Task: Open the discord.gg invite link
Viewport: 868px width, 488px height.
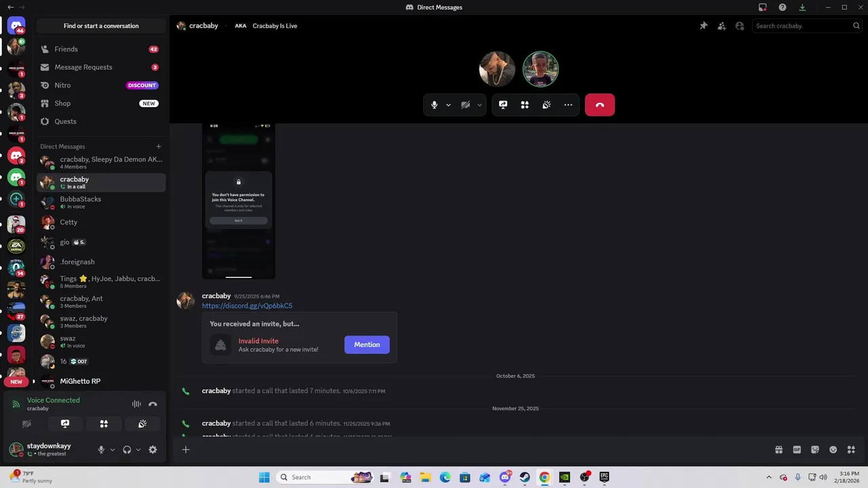Action: click(x=247, y=306)
